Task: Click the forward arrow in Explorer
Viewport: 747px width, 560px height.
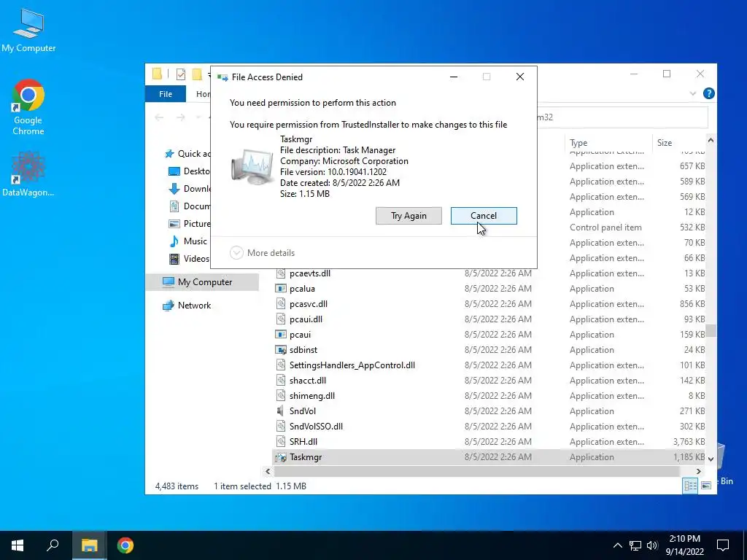Action: point(181,117)
